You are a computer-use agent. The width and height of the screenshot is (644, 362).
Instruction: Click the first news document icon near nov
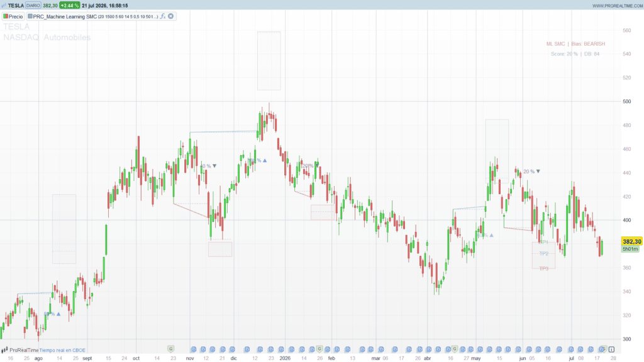194,349
